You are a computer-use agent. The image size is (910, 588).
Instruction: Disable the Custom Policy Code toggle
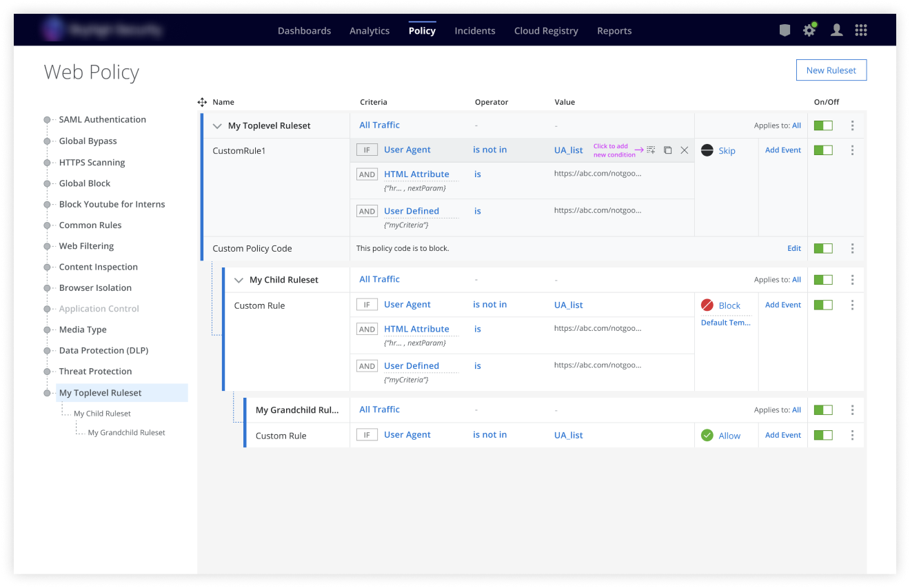pos(823,248)
